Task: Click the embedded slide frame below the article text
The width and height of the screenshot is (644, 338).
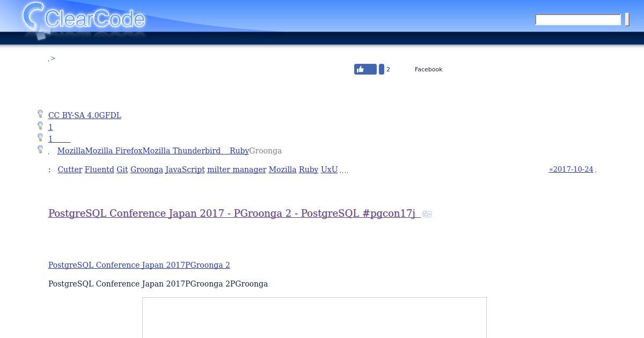Action: pos(314,318)
